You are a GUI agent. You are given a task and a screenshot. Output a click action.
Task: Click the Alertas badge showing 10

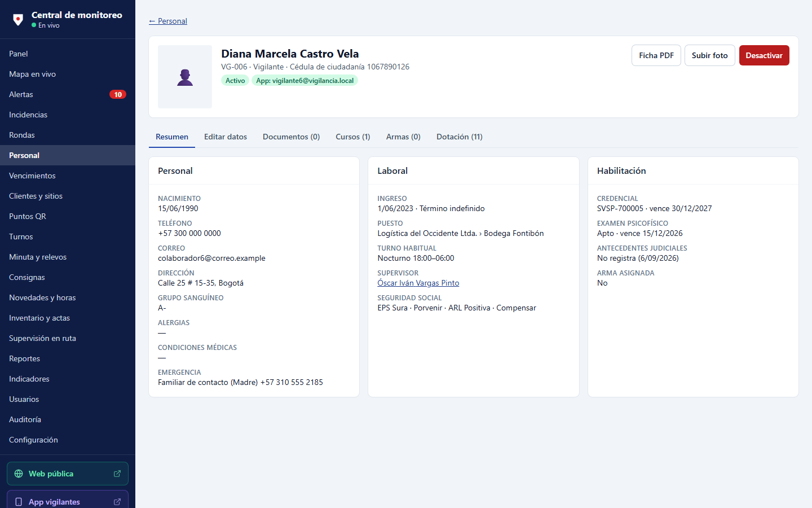click(x=118, y=94)
